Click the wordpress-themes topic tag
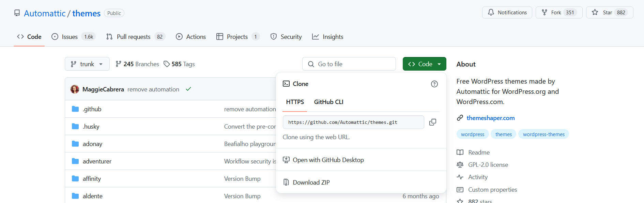The height and width of the screenshot is (203, 644). (x=543, y=134)
